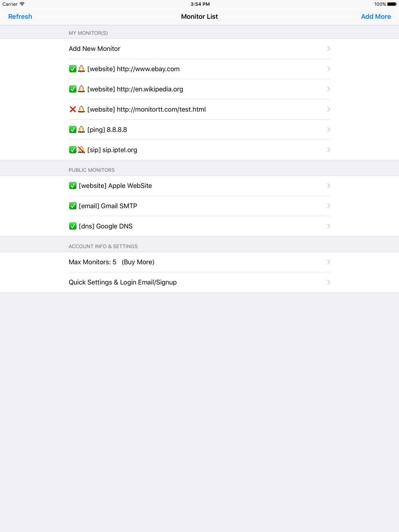Expand Max Monitors row via its chevron
Screen dimensions: 399x532
[x=329, y=262]
